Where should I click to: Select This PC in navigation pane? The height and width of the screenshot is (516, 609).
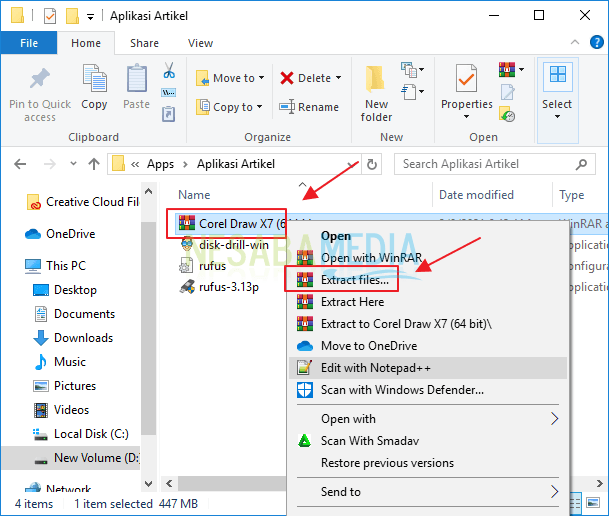point(56,266)
